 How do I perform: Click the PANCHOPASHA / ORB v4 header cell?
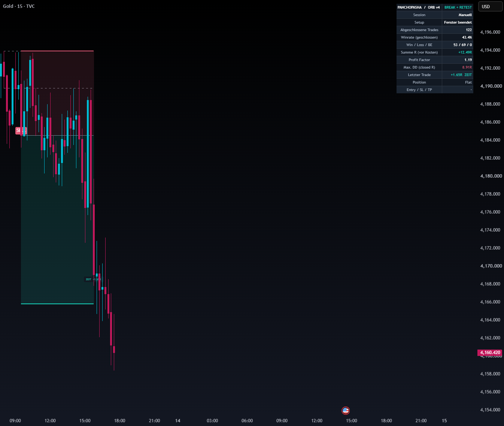pos(419,7)
